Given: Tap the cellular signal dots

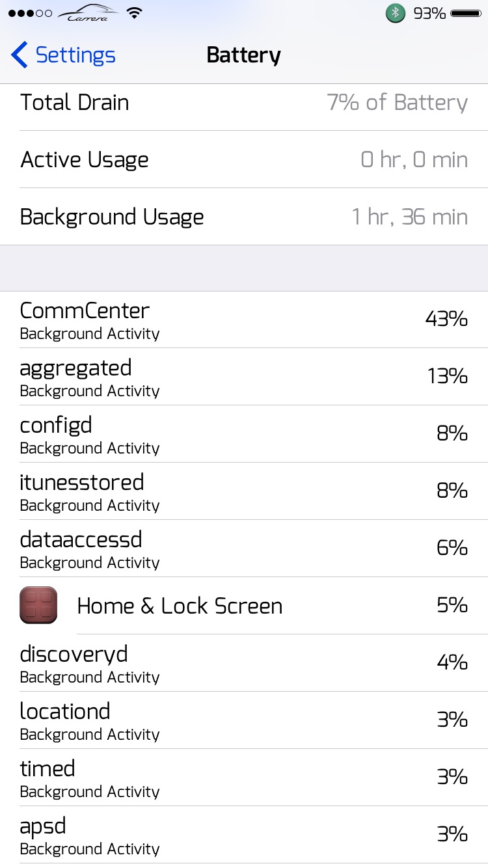Looking at the screenshot, I should click(30, 13).
